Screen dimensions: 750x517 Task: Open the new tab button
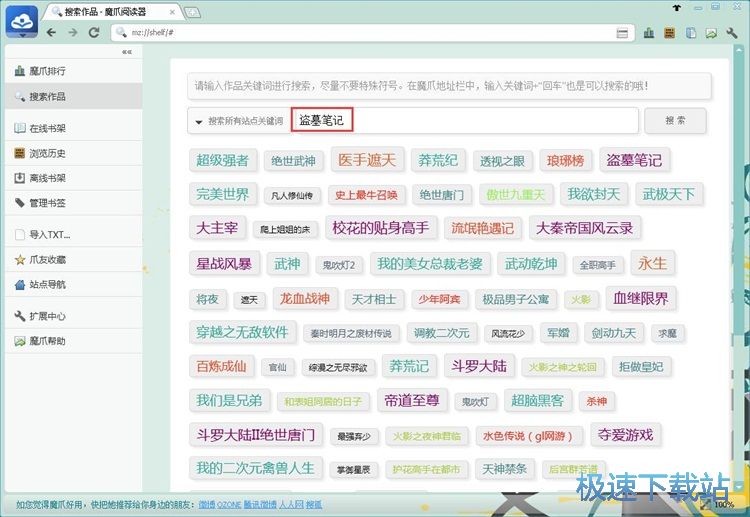(x=192, y=11)
